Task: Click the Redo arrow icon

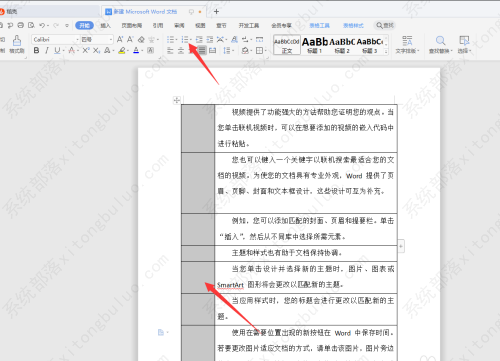Action: (56, 25)
